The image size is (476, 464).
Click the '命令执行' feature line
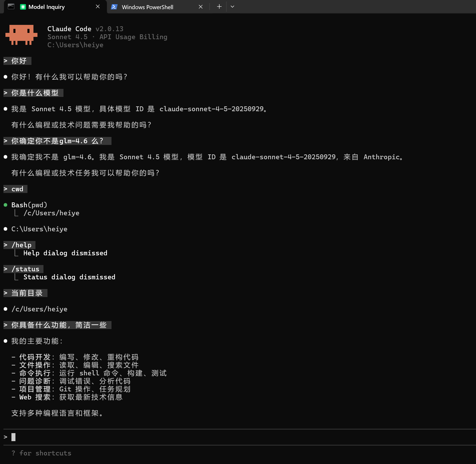click(x=89, y=373)
